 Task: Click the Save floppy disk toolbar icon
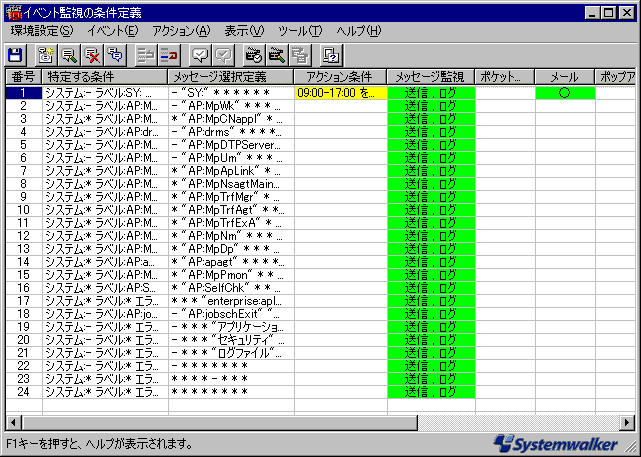point(15,55)
